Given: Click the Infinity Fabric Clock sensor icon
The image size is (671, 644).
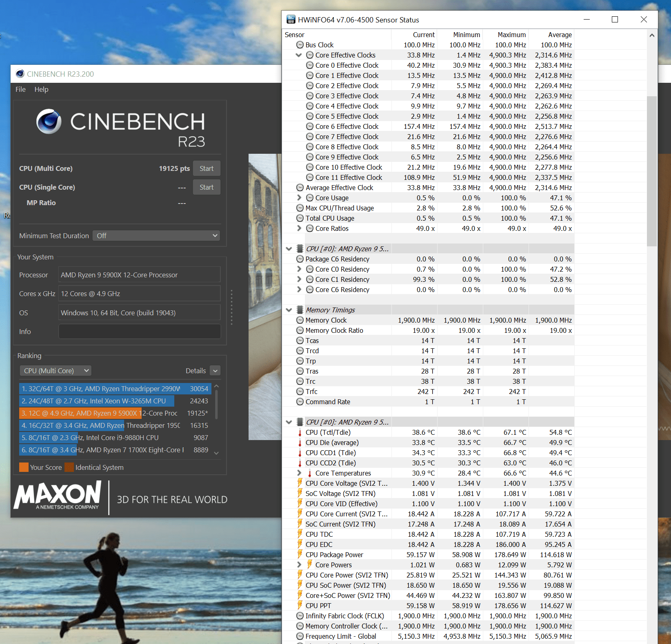Looking at the screenshot, I should point(300,616).
